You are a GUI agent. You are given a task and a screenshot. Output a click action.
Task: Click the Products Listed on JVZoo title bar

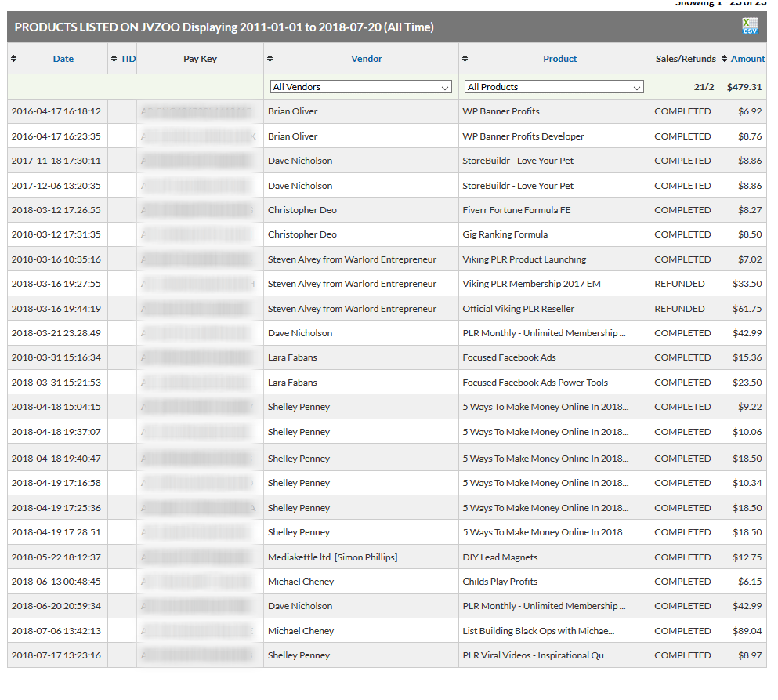click(x=387, y=27)
